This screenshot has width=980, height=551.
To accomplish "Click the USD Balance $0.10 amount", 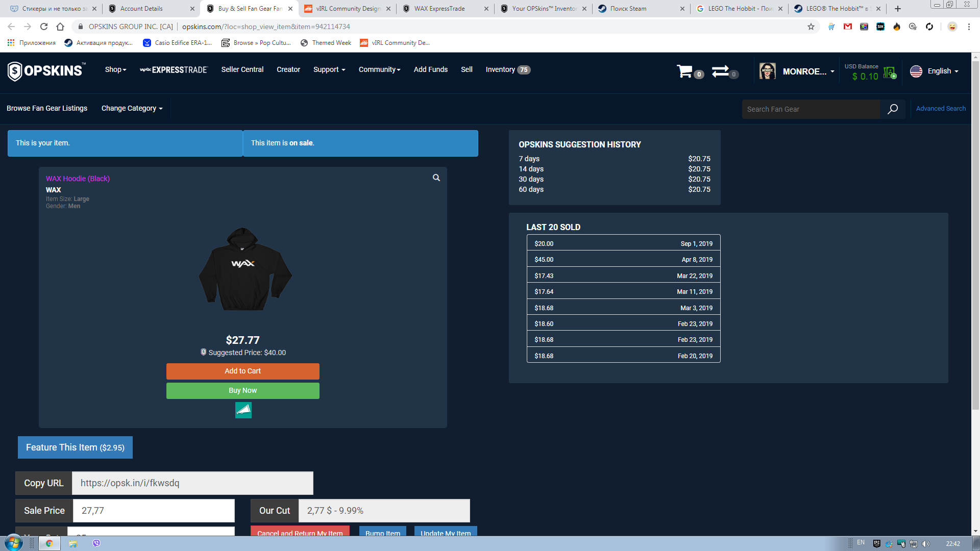I will click(x=865, y=77).
